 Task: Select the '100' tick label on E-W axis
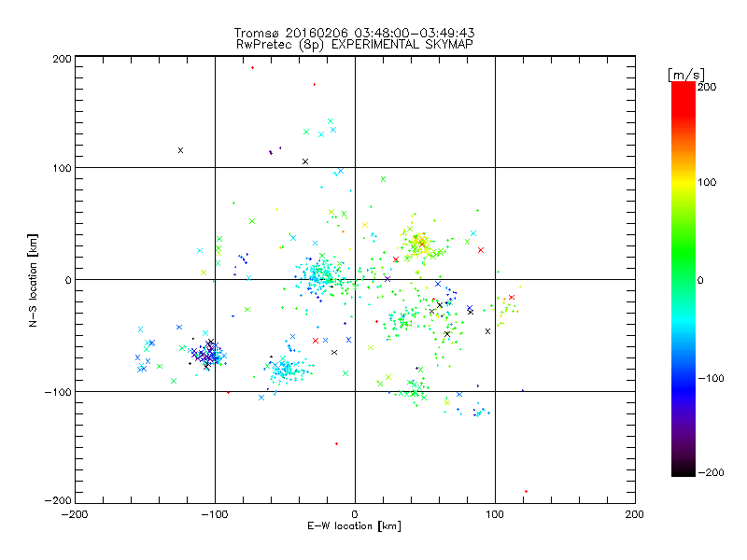click(x=495, y=514)
